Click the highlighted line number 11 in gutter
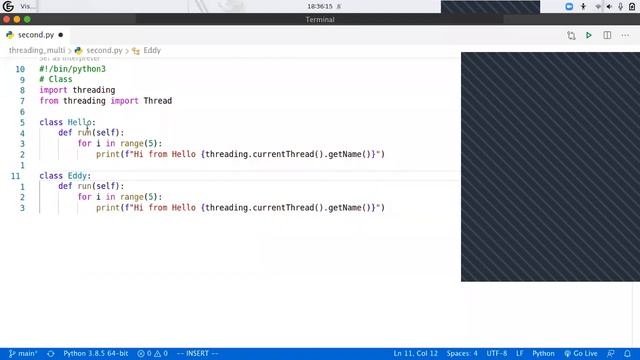 point(16,176)
